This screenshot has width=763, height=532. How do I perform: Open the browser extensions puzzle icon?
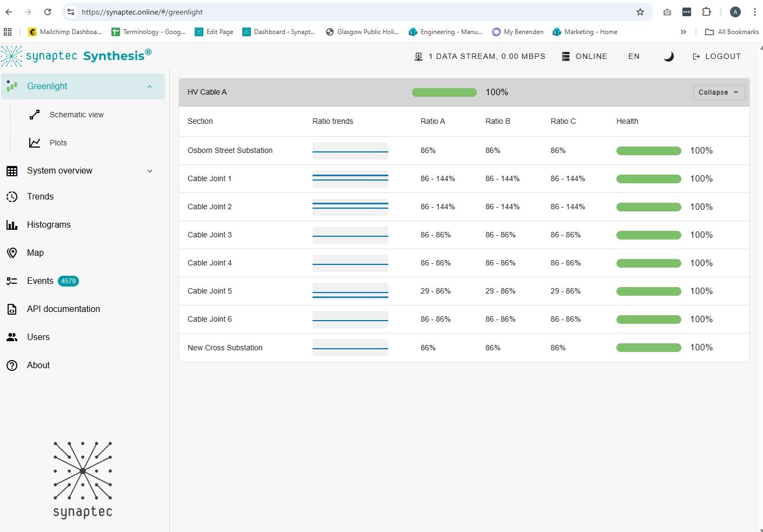pyautogui.click(x=706, y=12)
